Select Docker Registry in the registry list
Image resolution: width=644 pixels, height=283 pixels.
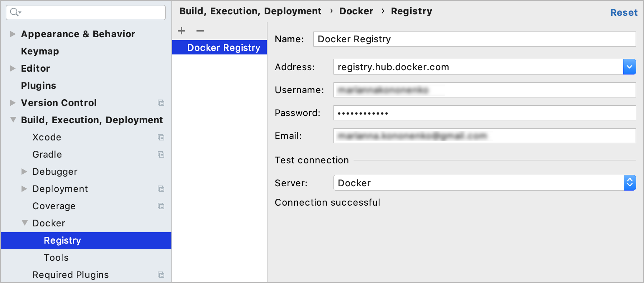(219, 47)
